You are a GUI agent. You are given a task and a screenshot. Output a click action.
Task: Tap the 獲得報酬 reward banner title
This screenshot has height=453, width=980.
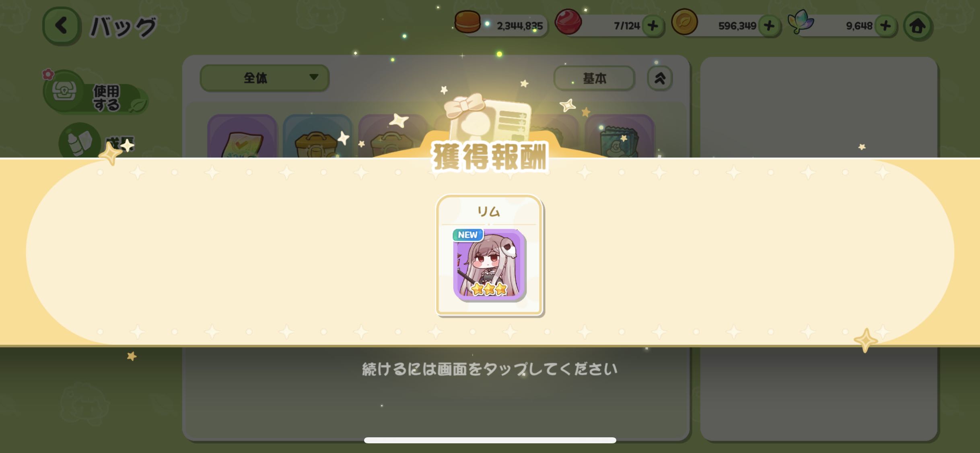(x=490, y=157)
